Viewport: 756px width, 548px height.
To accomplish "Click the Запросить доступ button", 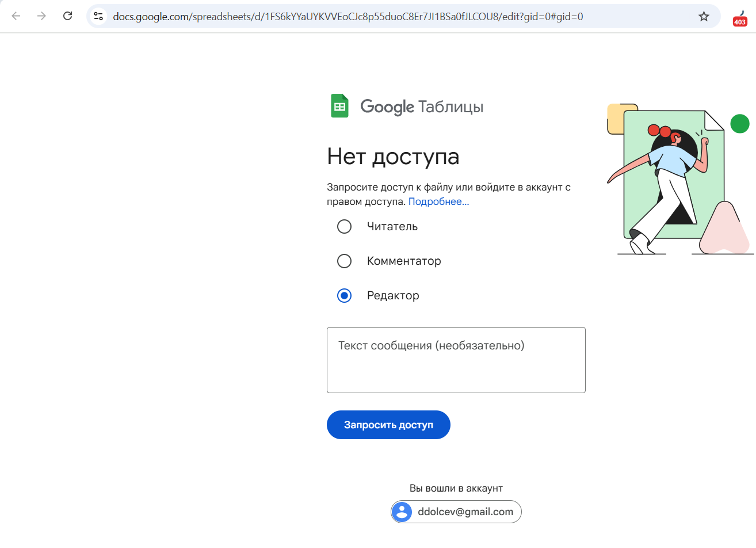I will pyautogui.click(x=388, y=425).
